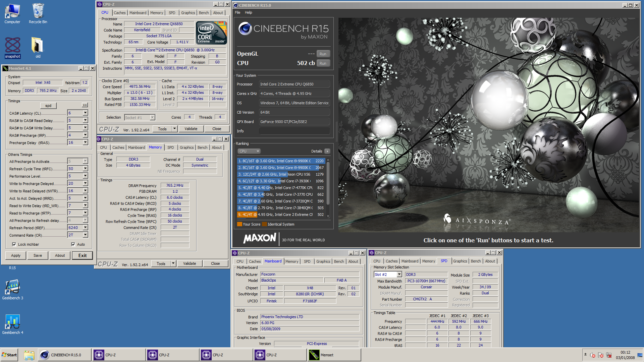Open Performance Level dropdown in MemSet
Screen dimensions: 644x362
click(85, 176)
